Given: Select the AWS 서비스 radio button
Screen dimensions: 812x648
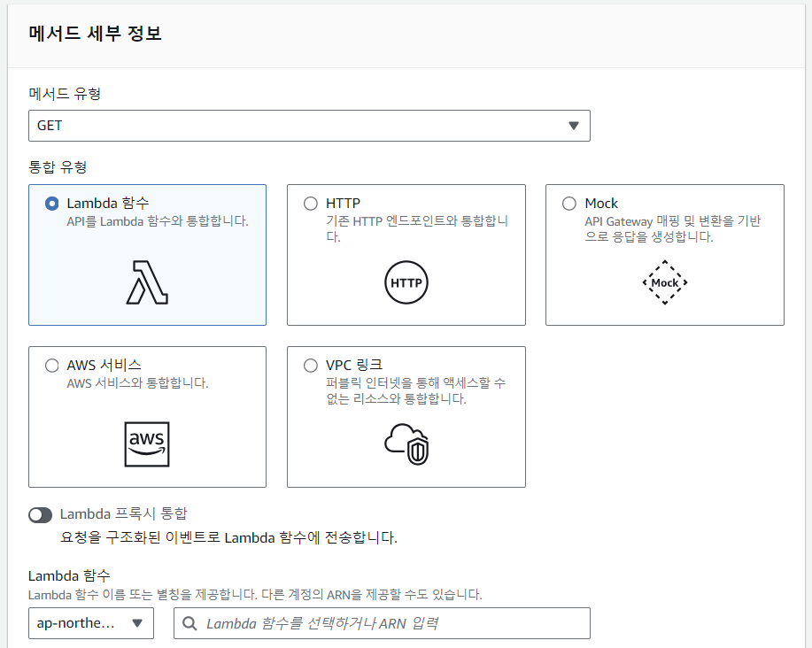Looking at the screenshot, I should pyautogui.click(x=51, y=366).
